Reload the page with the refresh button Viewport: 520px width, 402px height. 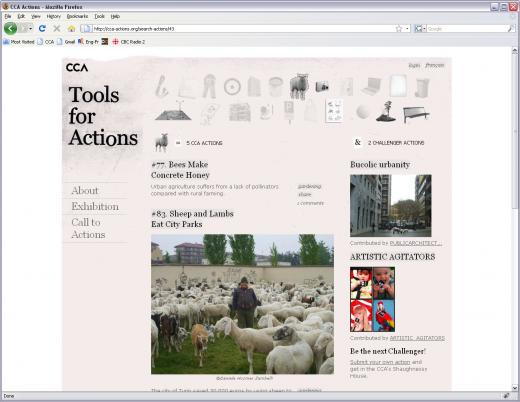[x=42, y=29]
